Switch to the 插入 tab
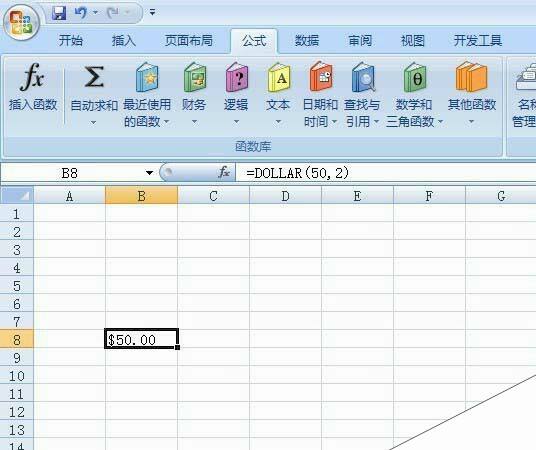Viewport: 536px width, 450px height. 124,41
